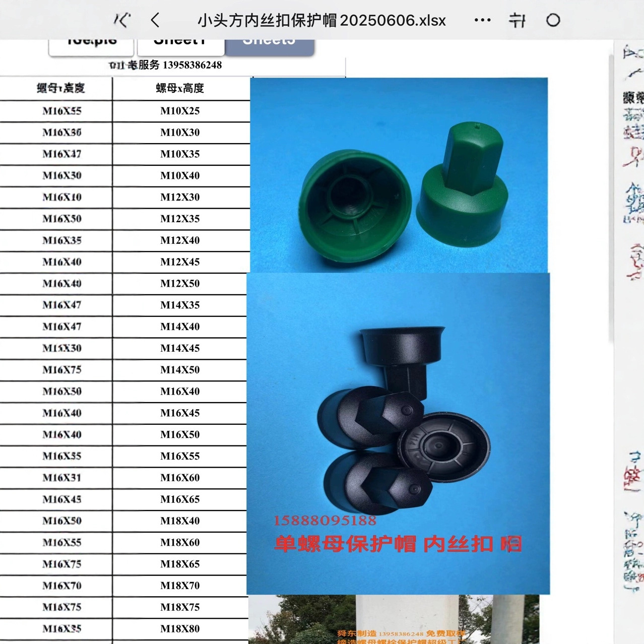Select cell M10X25
Screen dimensions: 644x644
(180, 111)
